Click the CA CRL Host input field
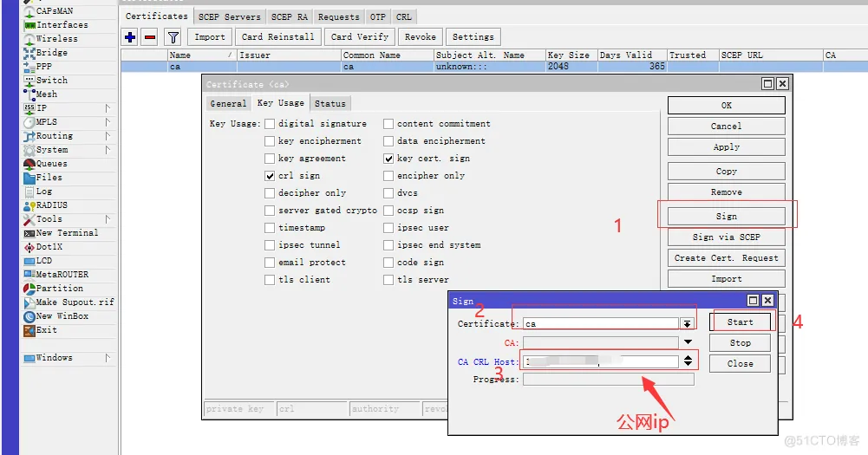This screenshot has height=455, width=868. click(x=600, y=362)
